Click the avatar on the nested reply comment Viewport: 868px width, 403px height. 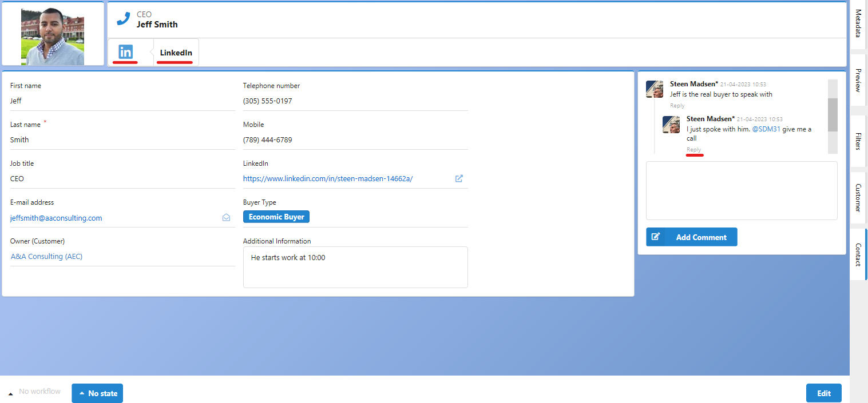[x=671, y=124]
